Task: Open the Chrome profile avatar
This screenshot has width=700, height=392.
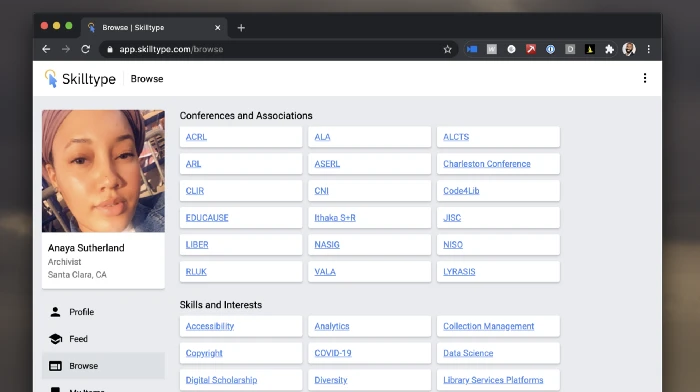Action: click(629, 49)
